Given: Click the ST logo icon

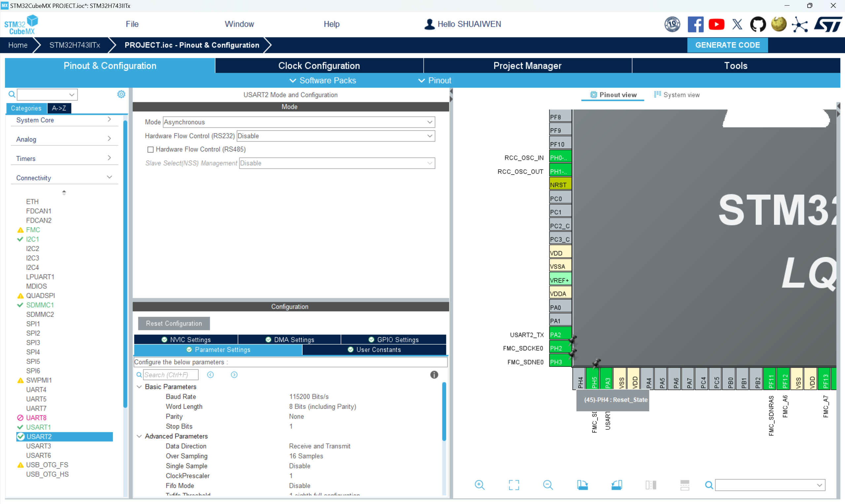Looking at the screenshot, I should pyautogui.click(x=828, y=24).
